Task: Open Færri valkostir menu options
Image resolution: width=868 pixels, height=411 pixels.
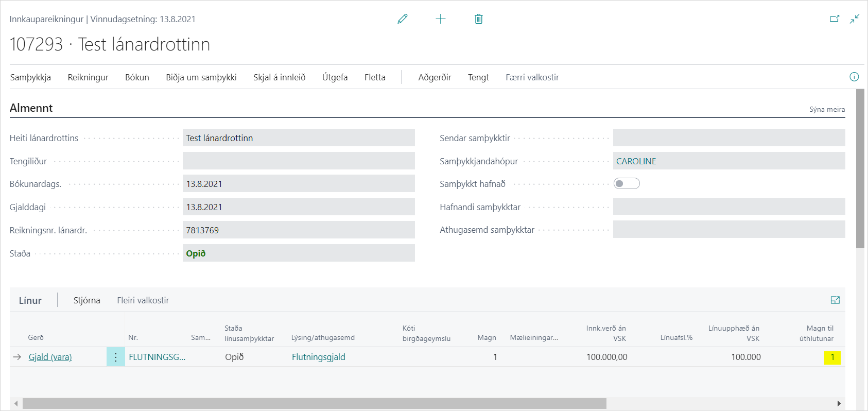Action: tap(532, 77)
